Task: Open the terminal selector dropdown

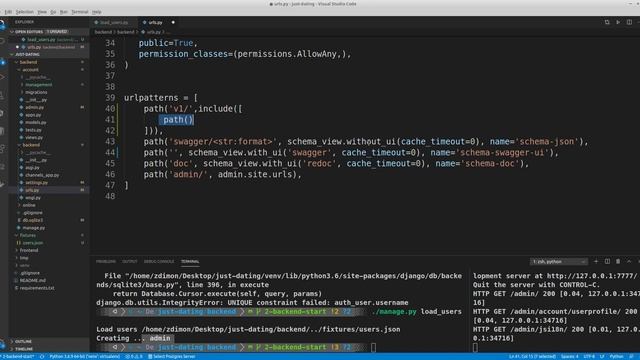Action: coord(559,261)
